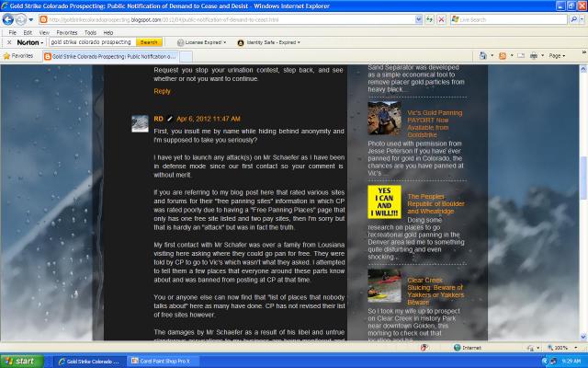Open the RSS Feeds dropdown arrow
Viewport: 588px width, 368px height.
[x=512, y=56]
